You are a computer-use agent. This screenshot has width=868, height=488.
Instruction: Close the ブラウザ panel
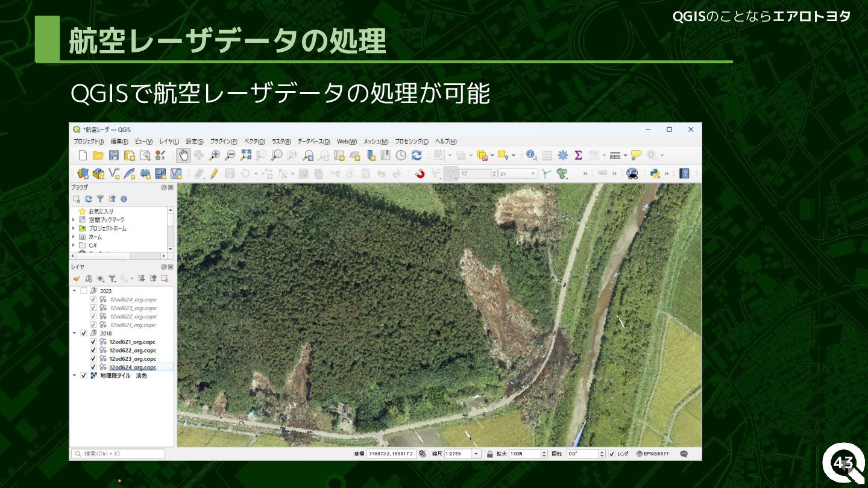tap(171, 187)
